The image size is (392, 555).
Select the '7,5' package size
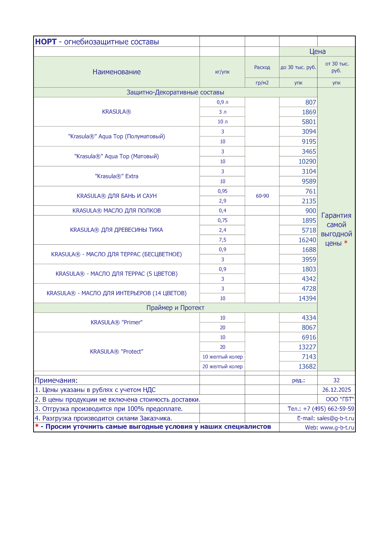click(222, 240)
